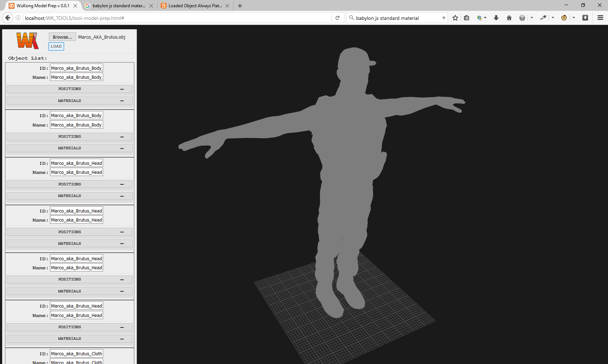608x364 pixels.
Task: Bookmark this page with the star icon
Action: pyautogui.click(x=455, y=18)
